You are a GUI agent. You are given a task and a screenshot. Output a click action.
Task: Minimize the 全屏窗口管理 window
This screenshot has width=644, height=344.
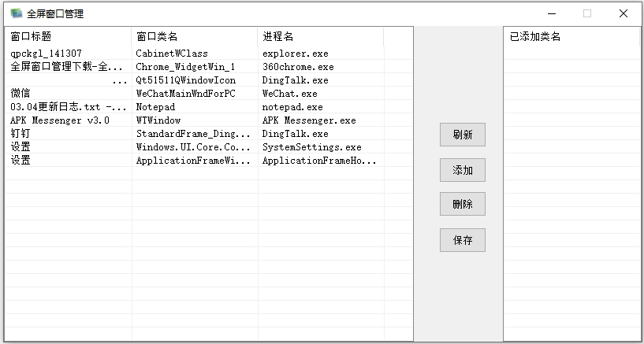click(x=551, y=13)
